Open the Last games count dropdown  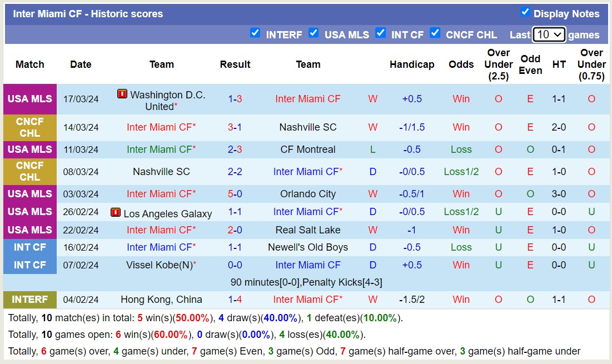pos(549,34)
